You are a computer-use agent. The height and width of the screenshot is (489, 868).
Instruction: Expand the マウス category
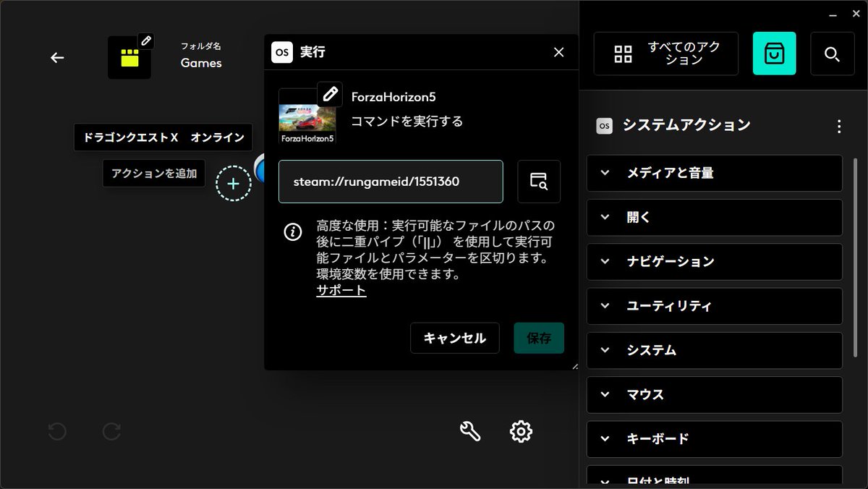pos(715,395)
